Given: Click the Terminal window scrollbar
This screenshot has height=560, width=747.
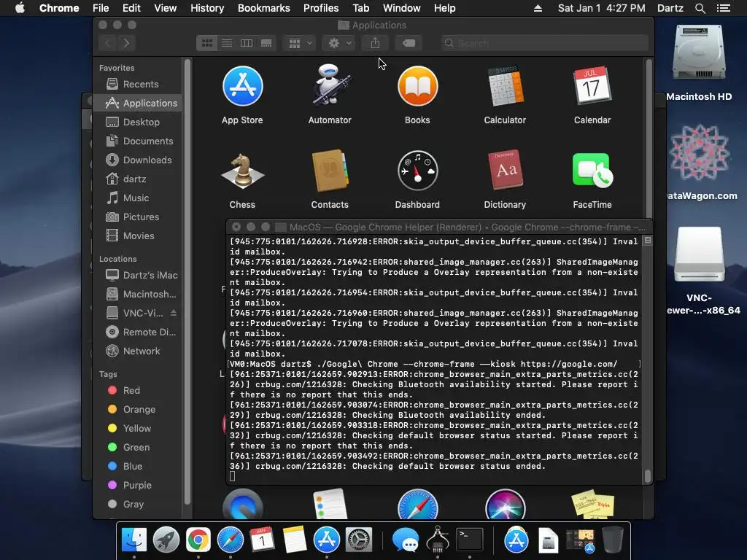Looking at the screenshot, I should click(648, 475).
